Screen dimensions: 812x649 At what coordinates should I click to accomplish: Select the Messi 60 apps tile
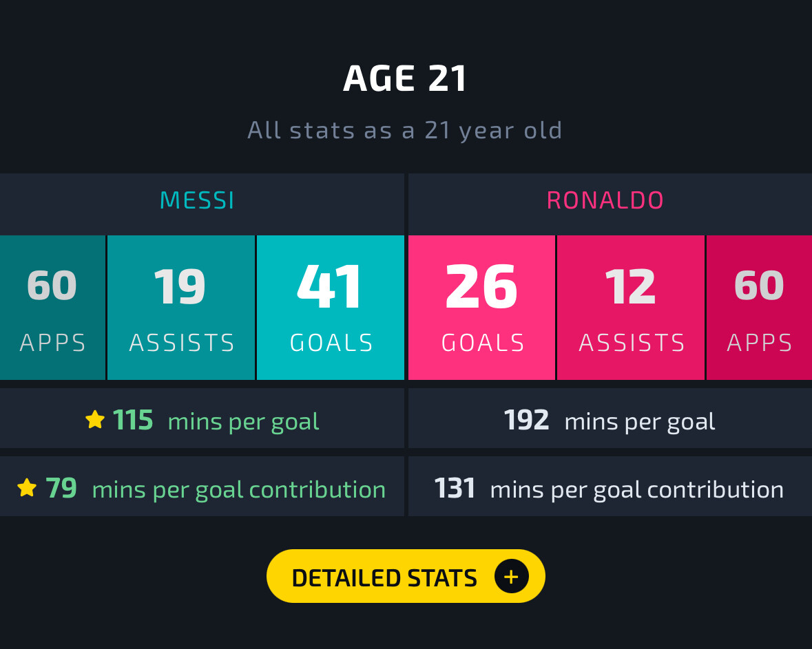[52, 308]
